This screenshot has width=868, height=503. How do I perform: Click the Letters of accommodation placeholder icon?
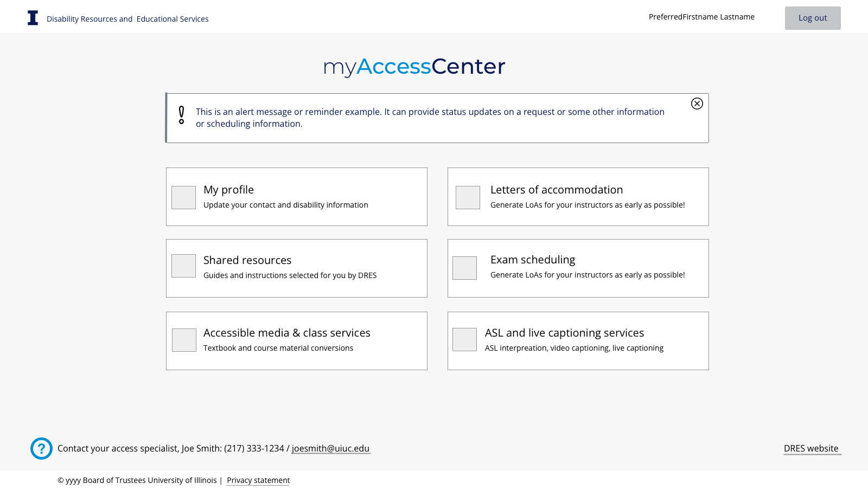(x=468, y=197)
